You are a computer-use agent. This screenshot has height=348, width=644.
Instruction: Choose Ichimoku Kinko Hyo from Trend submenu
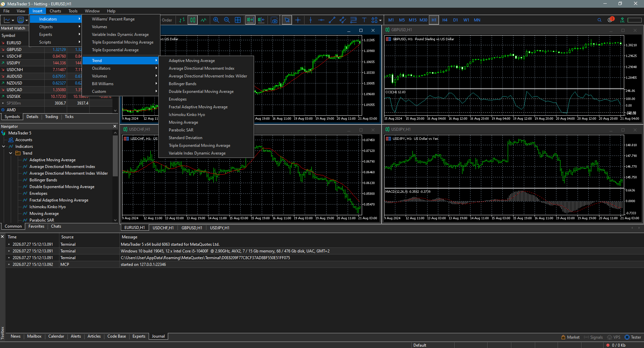point(206,115)
